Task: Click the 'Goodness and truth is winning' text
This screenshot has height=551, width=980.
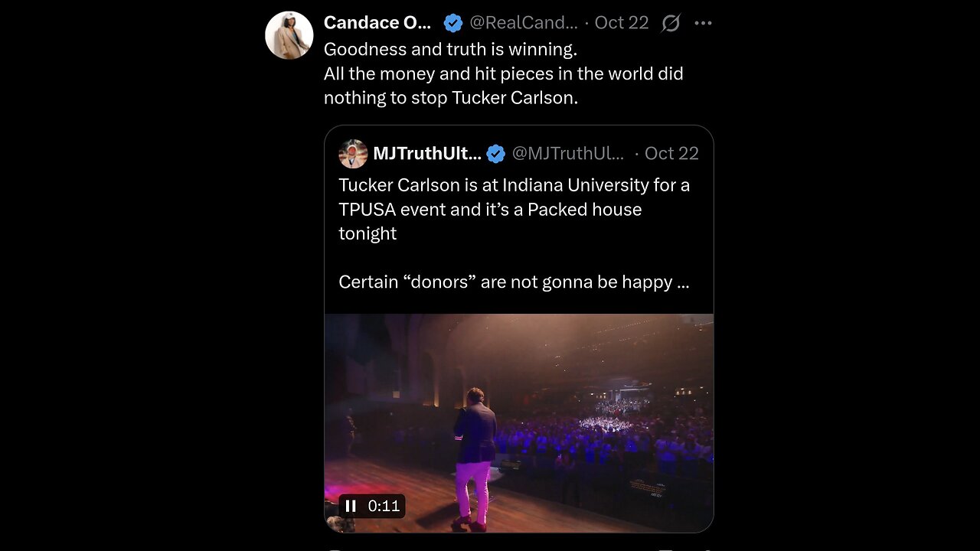Action: [x=450, y=50]
